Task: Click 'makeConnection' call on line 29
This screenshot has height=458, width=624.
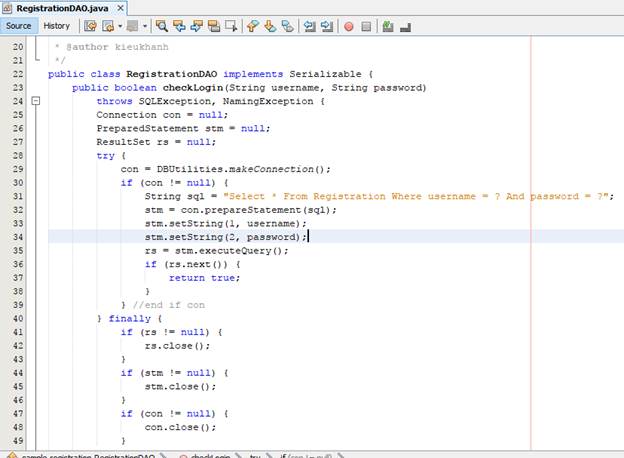Action: pyautogui.click(x=271, y=169)
